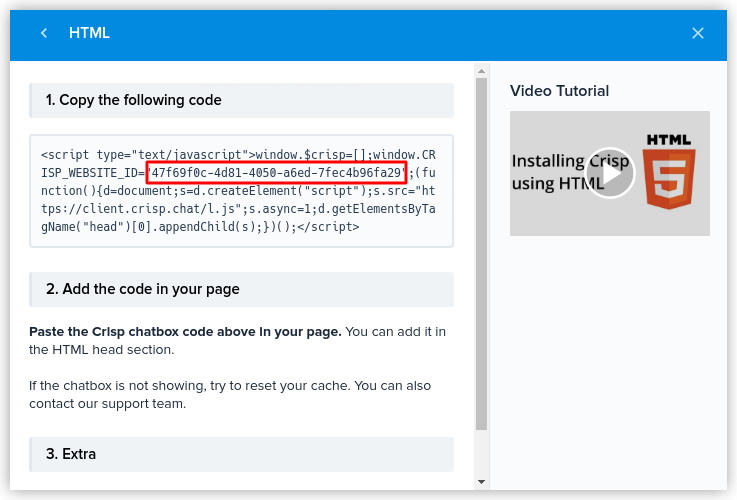
Task: Click the HTML title in header
Action: coord(89,33)
